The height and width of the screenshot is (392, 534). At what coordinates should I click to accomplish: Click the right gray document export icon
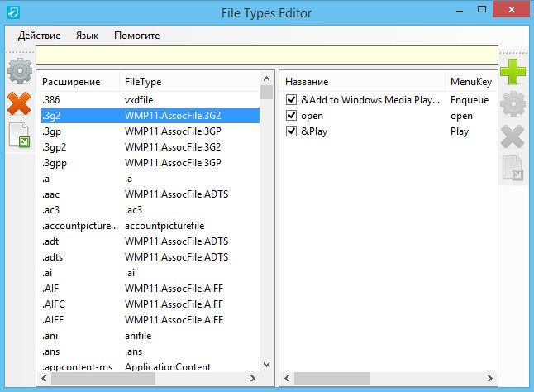513,168
